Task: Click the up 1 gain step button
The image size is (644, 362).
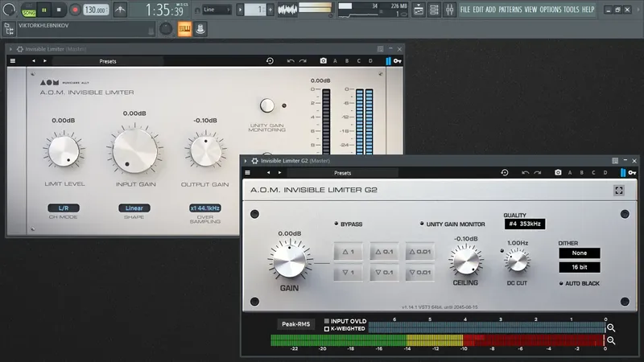Action: pyautogui.click(x=348, y=252)
